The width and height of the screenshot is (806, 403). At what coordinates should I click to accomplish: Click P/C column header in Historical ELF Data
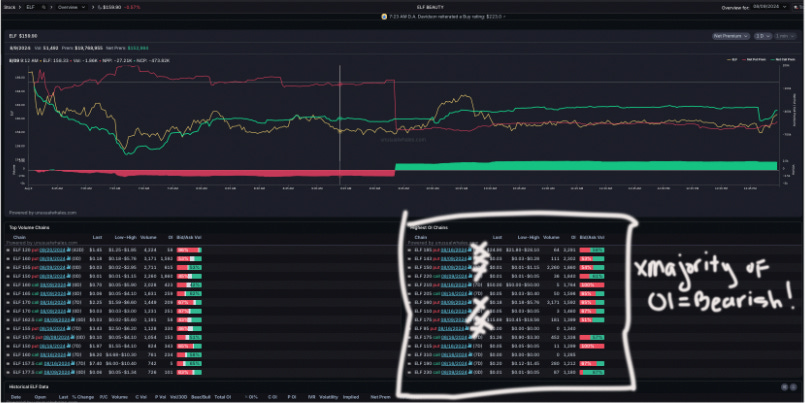[103, 397]
